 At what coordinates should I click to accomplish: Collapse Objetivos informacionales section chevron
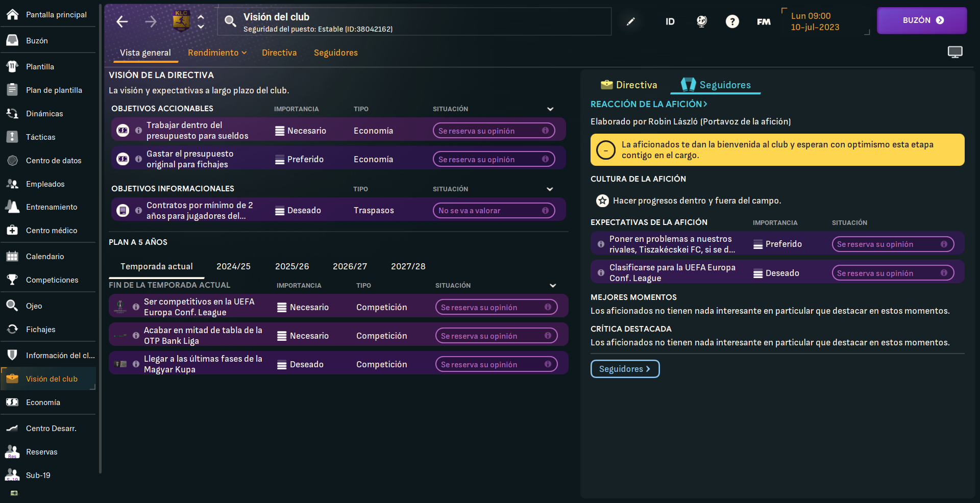550,189
